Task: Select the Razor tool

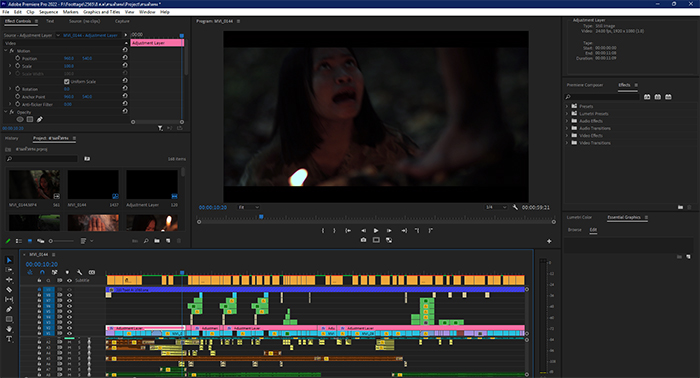Action: (9, 290)
